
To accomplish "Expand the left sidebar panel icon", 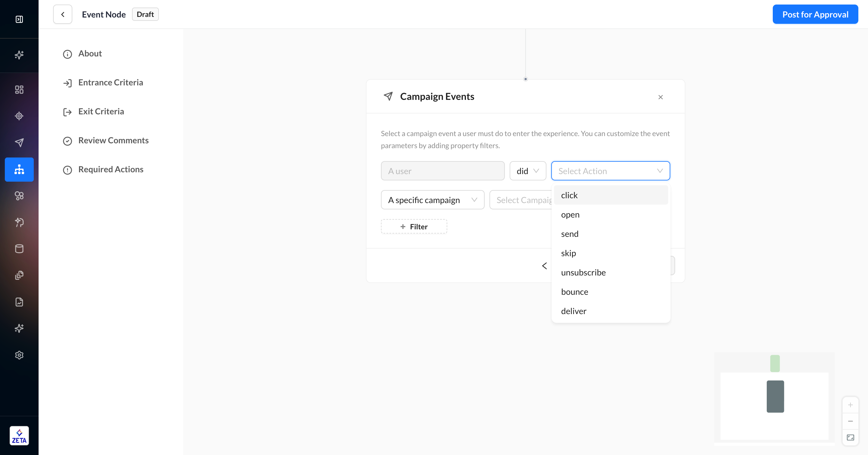I will pos(19,19).
